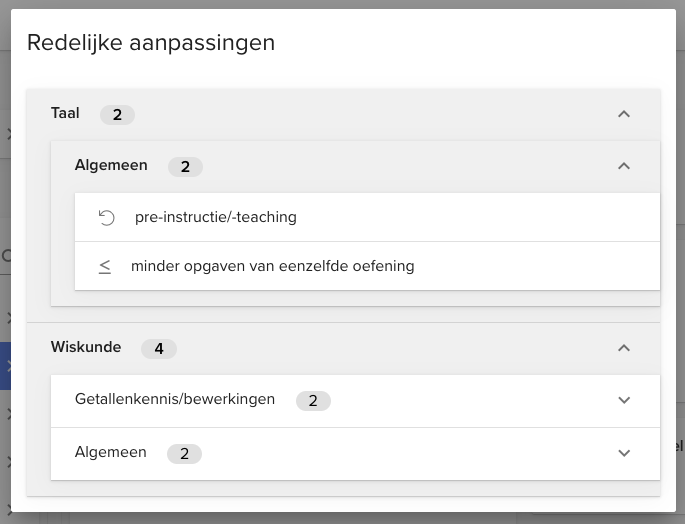The image size is (685, 524).
Task: Expand Getallenkennis/bewerkingen using the down chevron
Action: 624,400
